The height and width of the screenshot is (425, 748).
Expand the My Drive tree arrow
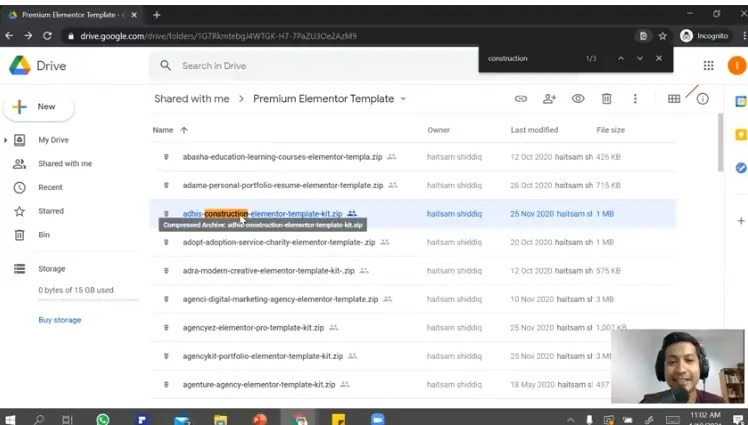point(6,140)
